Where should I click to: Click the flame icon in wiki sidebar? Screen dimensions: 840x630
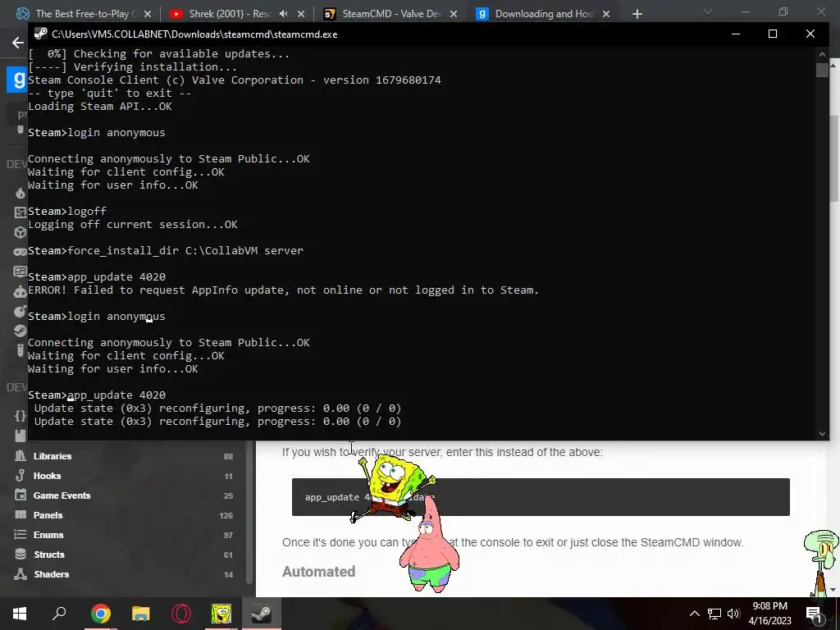click(21, 194)
